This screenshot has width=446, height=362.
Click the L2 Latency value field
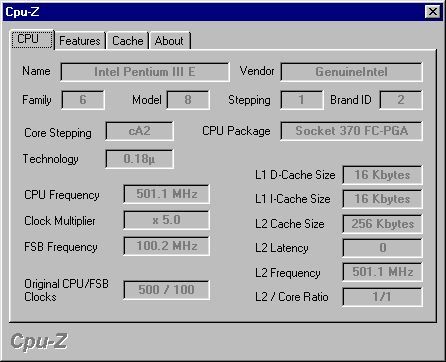click(x=382, y=248)
